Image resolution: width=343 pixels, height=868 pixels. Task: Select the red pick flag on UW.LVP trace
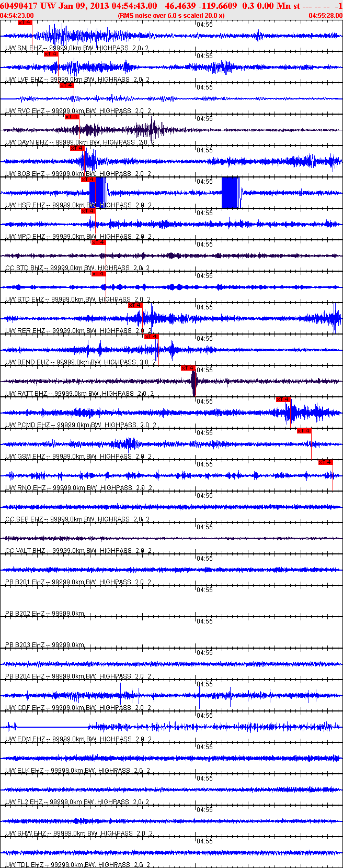click(51, 54)
